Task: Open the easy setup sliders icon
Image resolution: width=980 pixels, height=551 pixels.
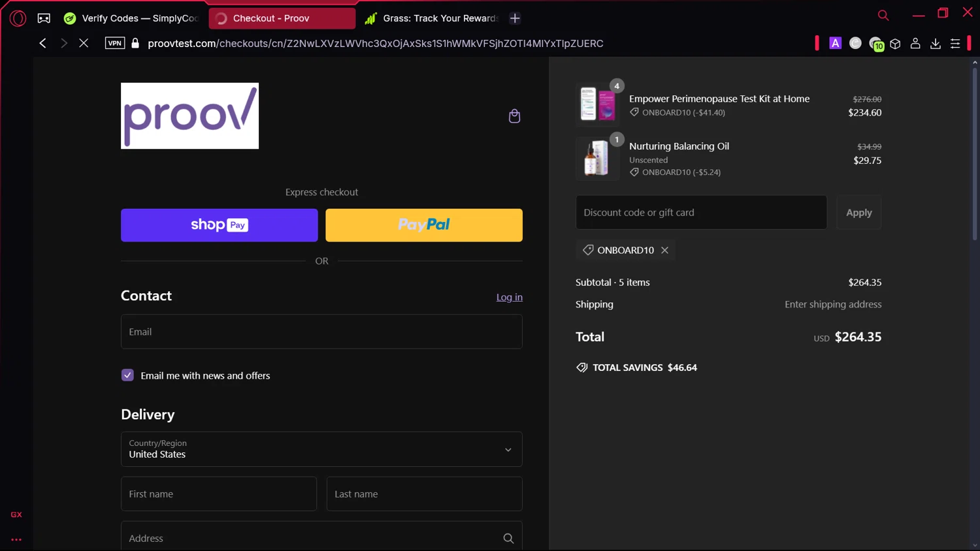Action: (955, 43)
